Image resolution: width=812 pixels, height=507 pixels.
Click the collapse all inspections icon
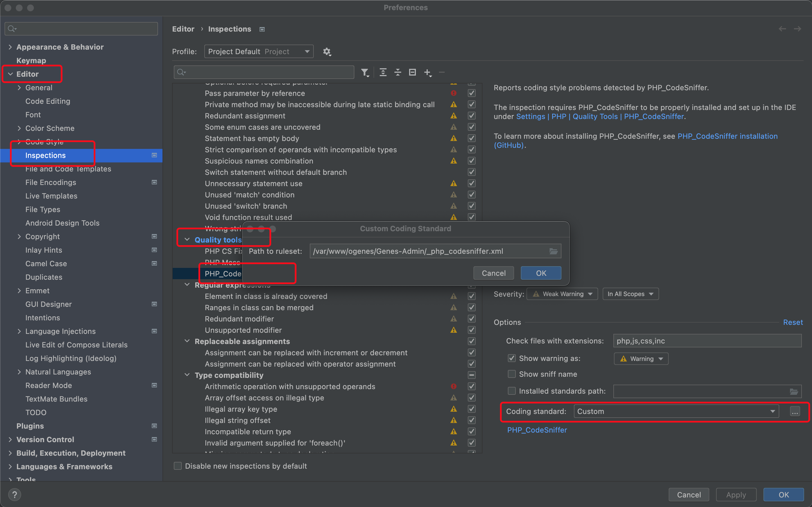pyautogui.click(x=398, y=72)
